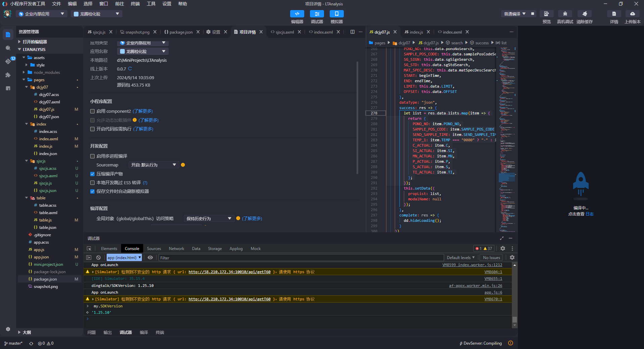Open source control sidebar icon with badge 12
The width and height of the screenshot is (644, 349).
[x=8, y=61]
